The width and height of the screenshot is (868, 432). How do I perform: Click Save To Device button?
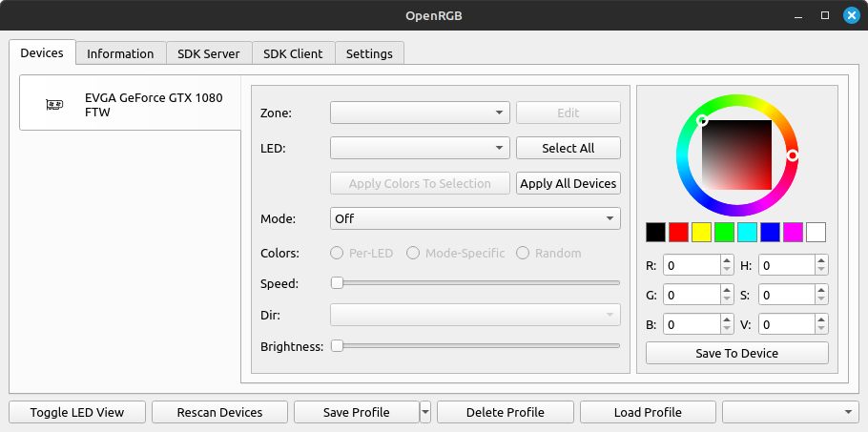[736, 353]
